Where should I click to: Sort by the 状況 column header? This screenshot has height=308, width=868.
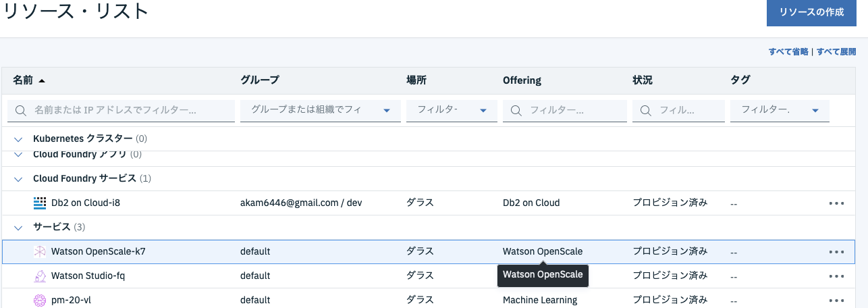click(x=643, y=80)
